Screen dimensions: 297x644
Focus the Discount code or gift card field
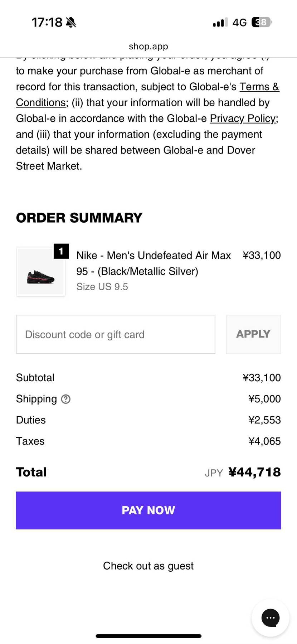pos(115,334)
